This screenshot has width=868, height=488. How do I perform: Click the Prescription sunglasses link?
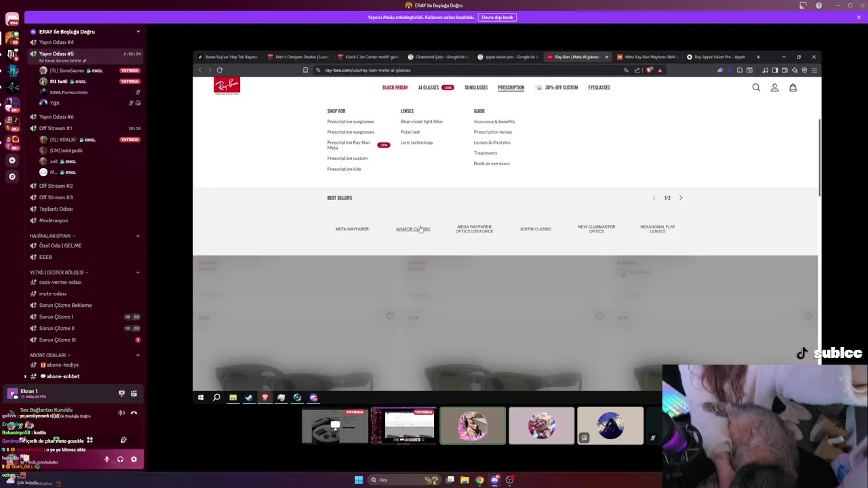click(x=351, y=121)
